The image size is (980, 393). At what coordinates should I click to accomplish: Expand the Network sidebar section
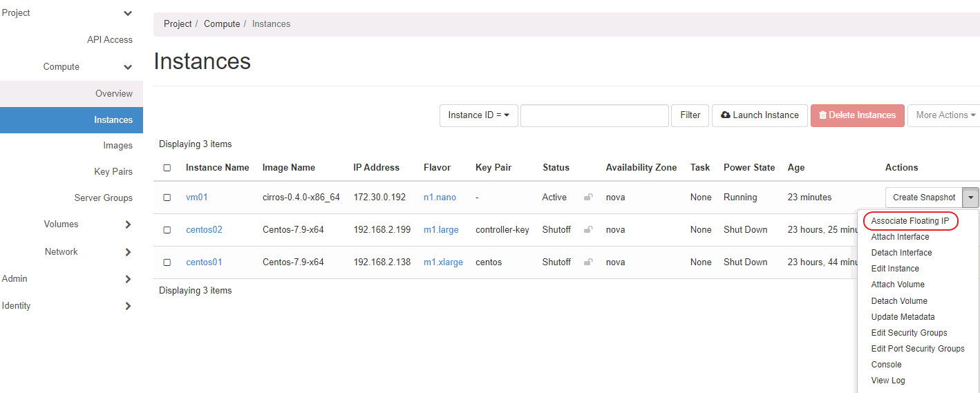pyautogui.click(x=128, y=252)
